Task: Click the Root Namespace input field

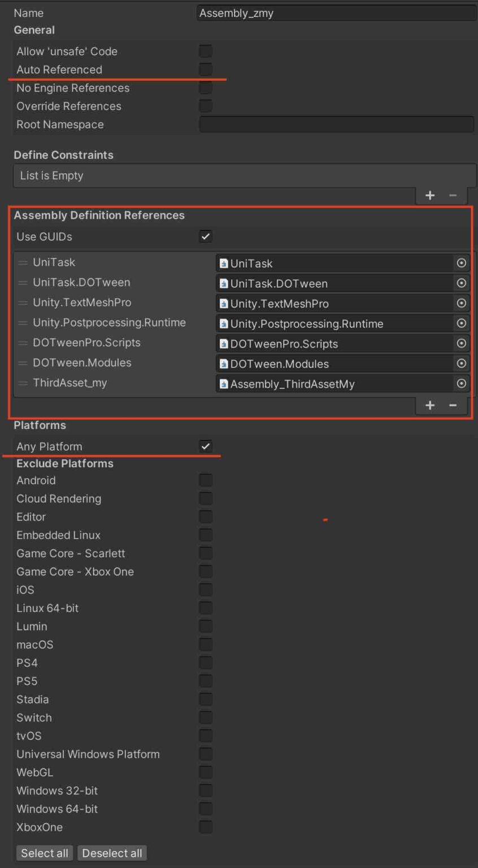Action: click(x=336, y=124)
